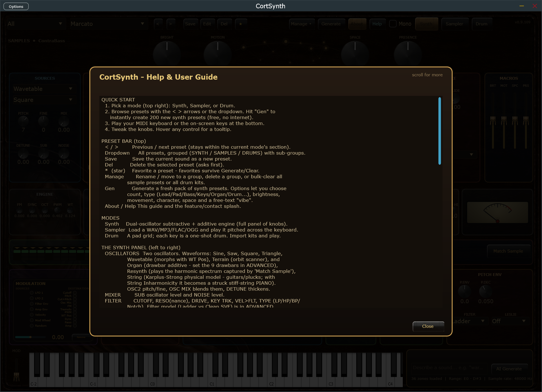Click the PITCH knob in Sources
The width and height of the screenshot is (542, 392).
[23, 121]
